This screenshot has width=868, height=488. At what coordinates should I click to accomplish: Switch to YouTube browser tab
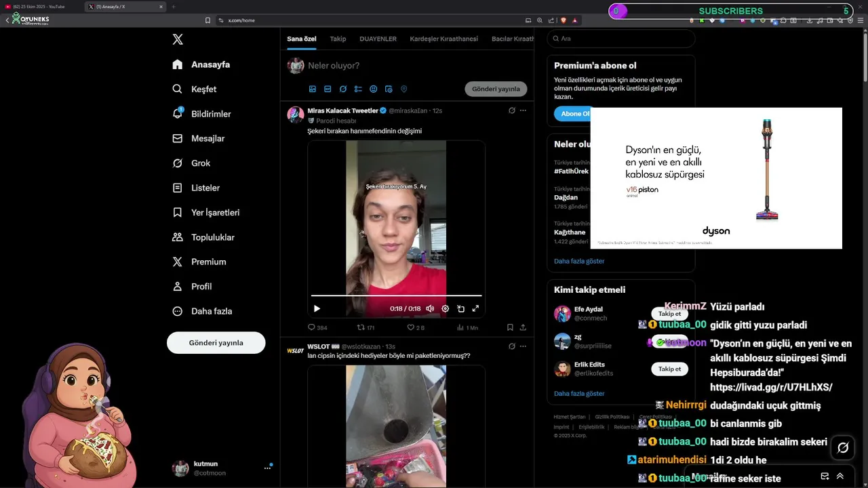click(41, 7)
